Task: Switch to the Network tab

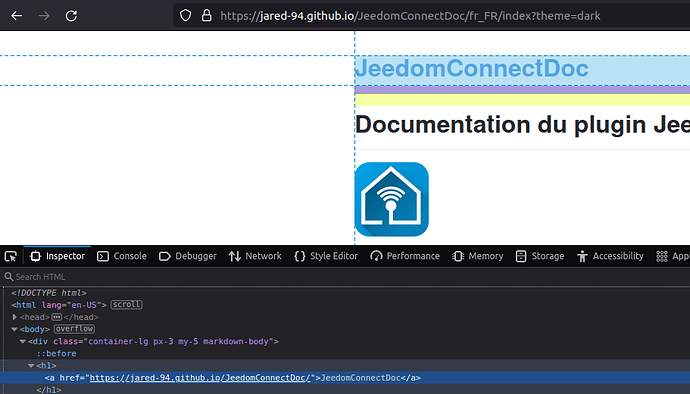Action: click(255, 256)
